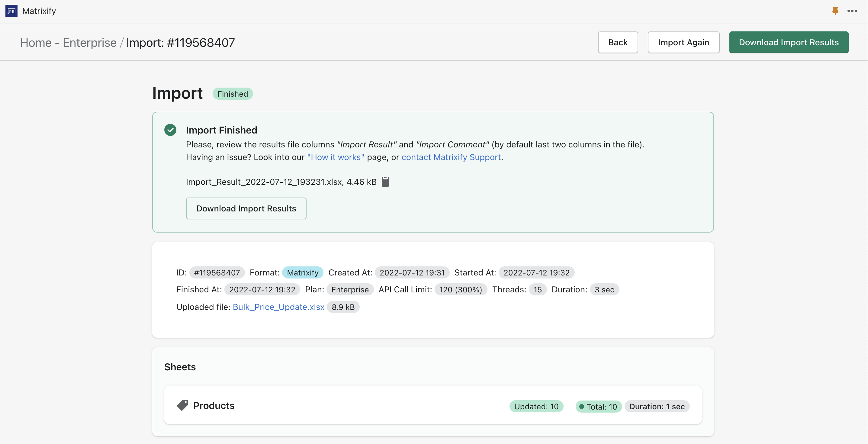
Task: Click the ID #119568407 badge
Action: 217,272
